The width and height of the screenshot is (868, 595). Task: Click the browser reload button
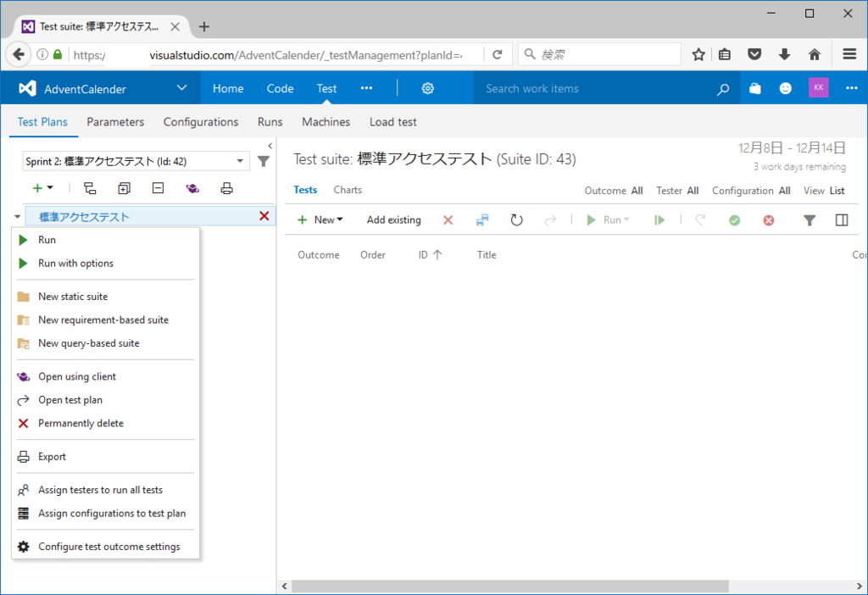pos(497,54)
